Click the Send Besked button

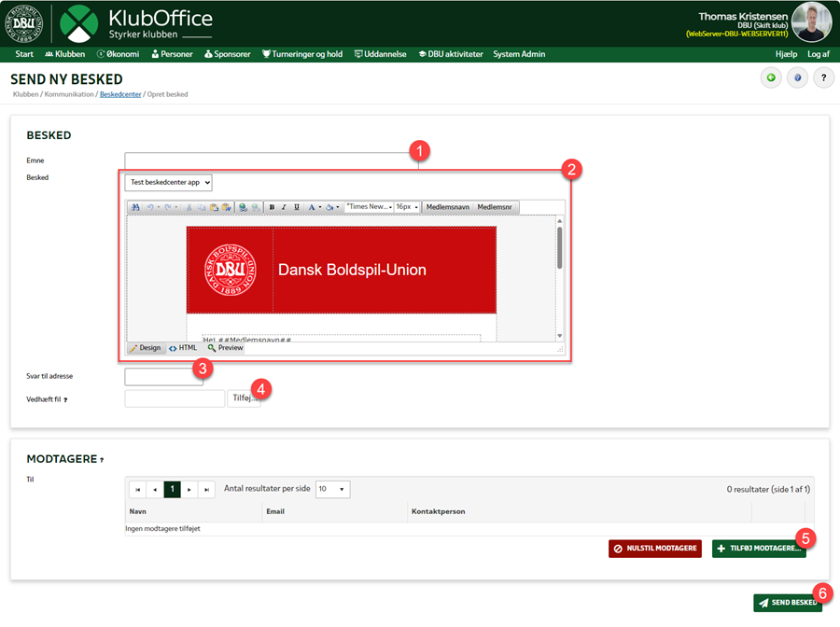(788, 603)
